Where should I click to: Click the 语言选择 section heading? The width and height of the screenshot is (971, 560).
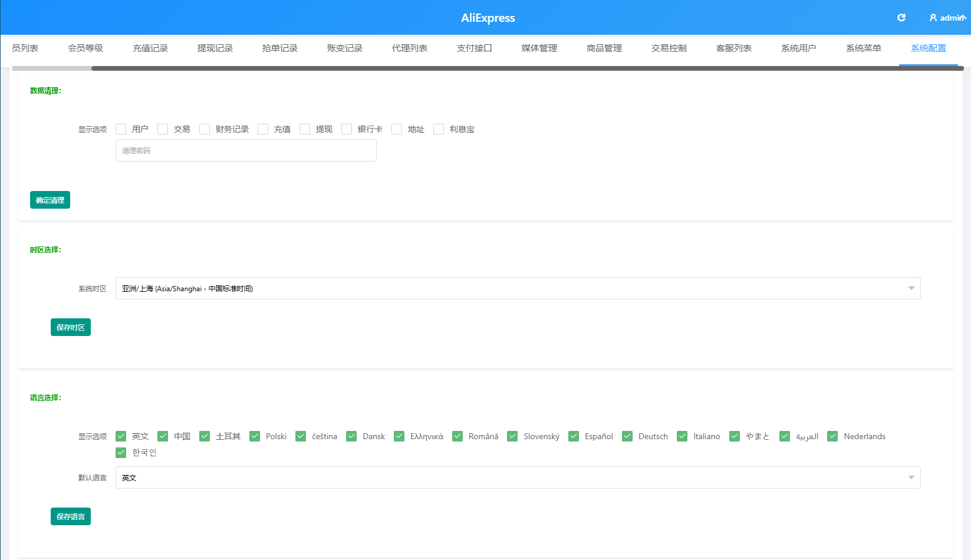coord(45,398)
